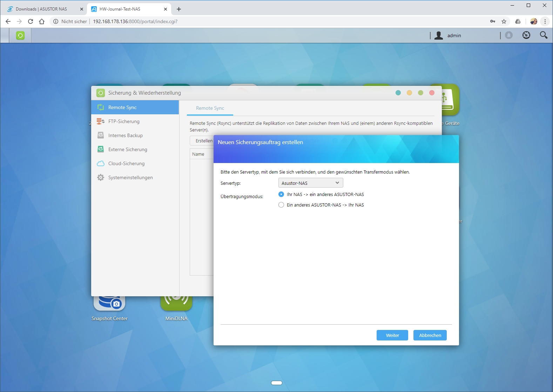553x392 pixels.
Task: Switch to the Remote Sync tab
Action: tap(210, 108)
